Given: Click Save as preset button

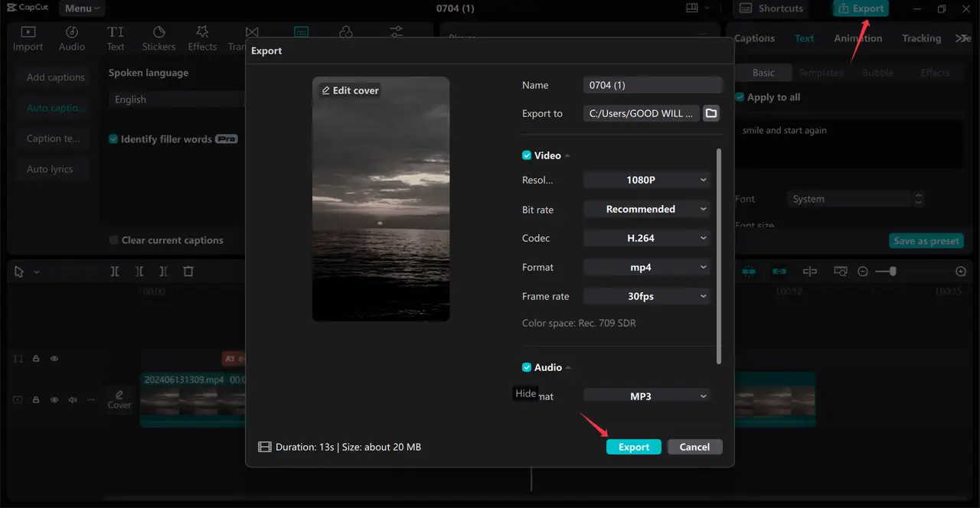Looking at the screenshot, I should click(926, 241).
